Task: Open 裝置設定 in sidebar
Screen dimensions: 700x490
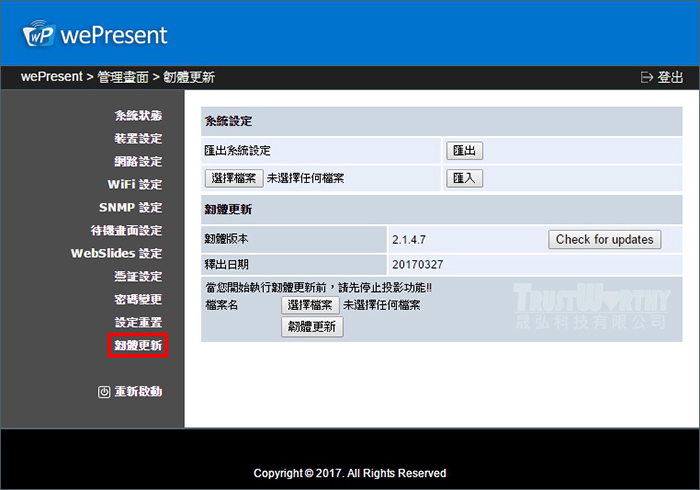Action: click(138, 139)
